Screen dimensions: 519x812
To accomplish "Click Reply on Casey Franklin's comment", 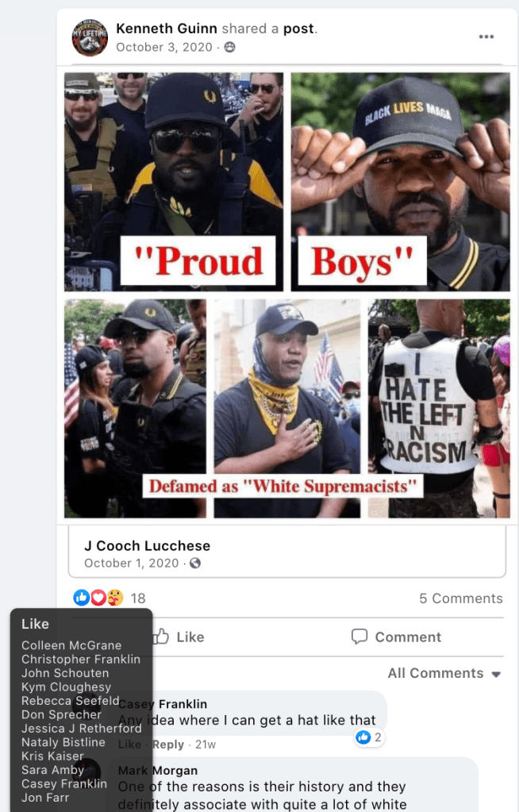I will [x=167, y=745].
